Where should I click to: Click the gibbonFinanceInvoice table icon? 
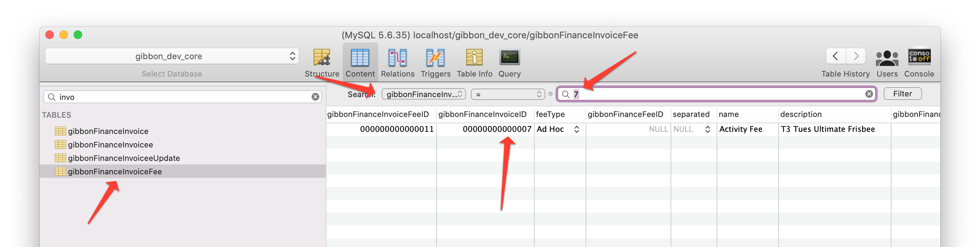coord(60,131)
